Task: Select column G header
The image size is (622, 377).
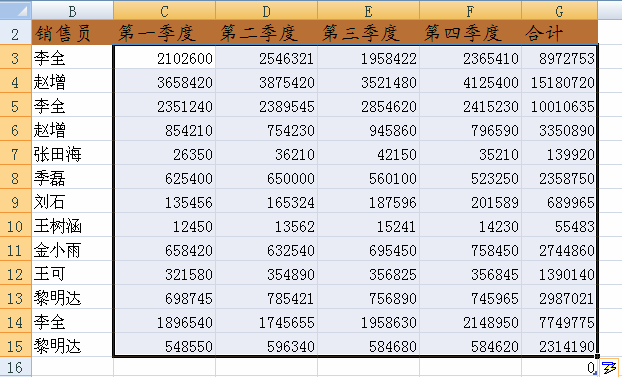Action: click(x=559, y=11)
